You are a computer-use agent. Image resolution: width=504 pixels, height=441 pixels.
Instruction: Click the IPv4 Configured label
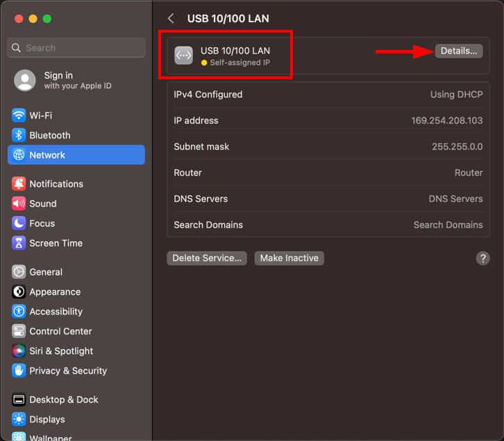click(208, 94)
